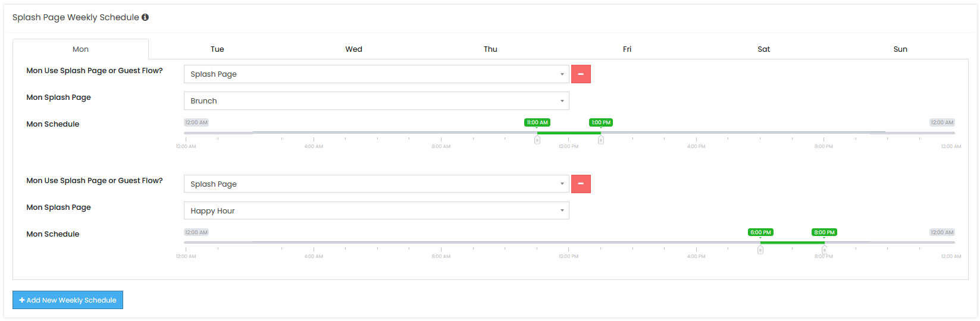
Task: Click Add New Weekly Schedule button
Action: pos(68,300)
